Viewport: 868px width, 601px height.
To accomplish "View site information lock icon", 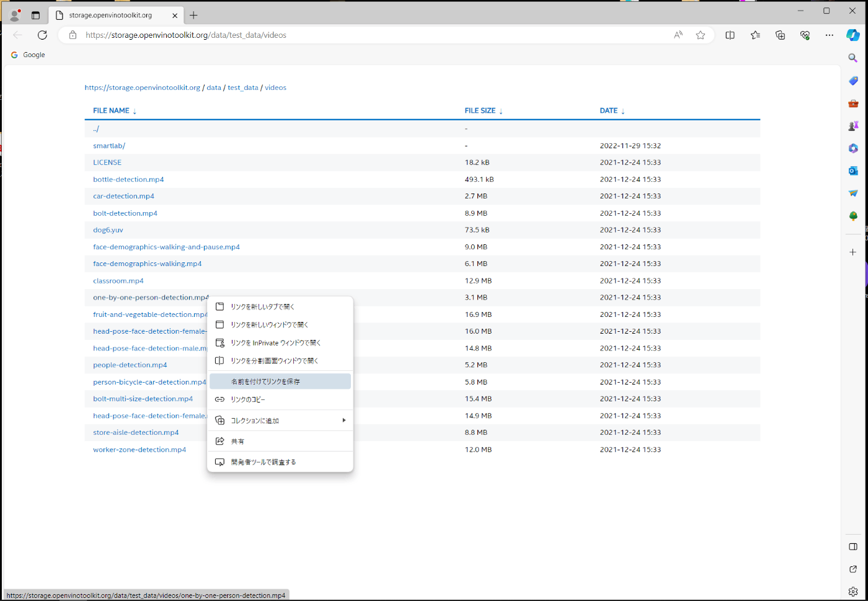I will [73, 35].
